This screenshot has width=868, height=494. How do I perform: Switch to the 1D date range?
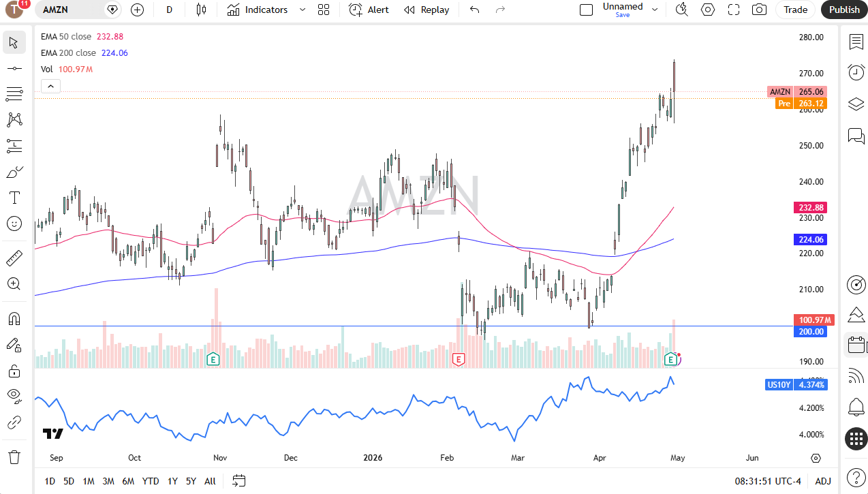pyautogui.click(x=50, y=481)
